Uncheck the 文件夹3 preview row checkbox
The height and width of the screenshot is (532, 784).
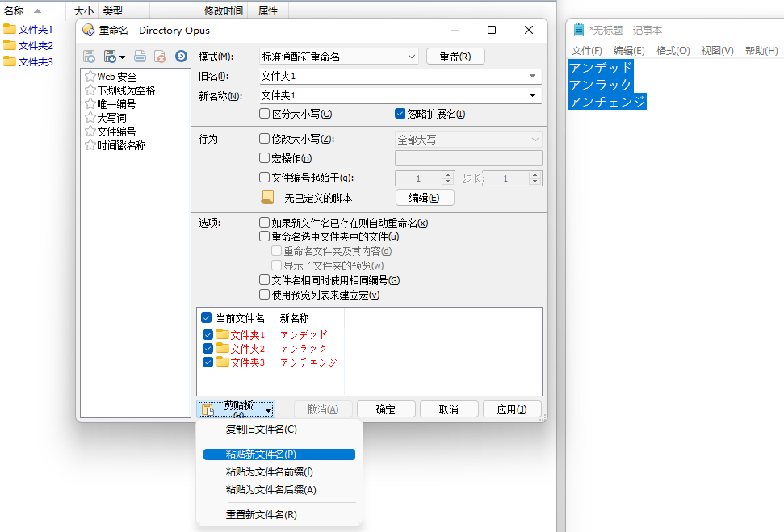pos(208,362)
